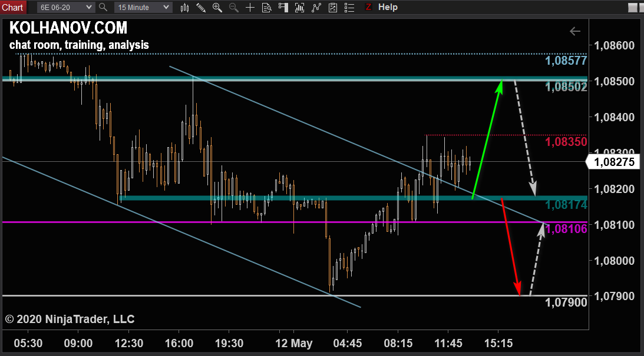This screenshot has width=644, height=356.
Task: Open the Strategies icon
Action: [x=333, y=8]
